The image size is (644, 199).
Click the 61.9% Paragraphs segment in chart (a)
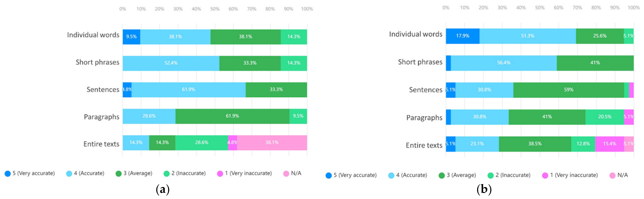coord(232,116)
